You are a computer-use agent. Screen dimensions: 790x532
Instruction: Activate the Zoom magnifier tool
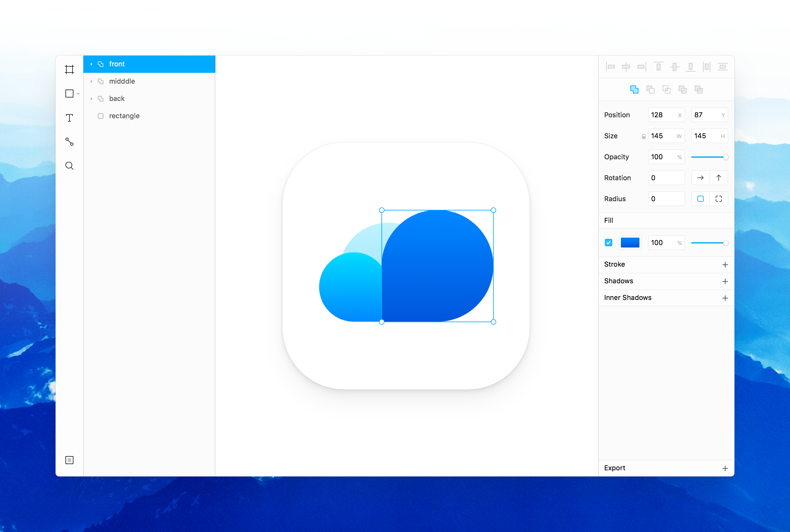coord(69,166)
